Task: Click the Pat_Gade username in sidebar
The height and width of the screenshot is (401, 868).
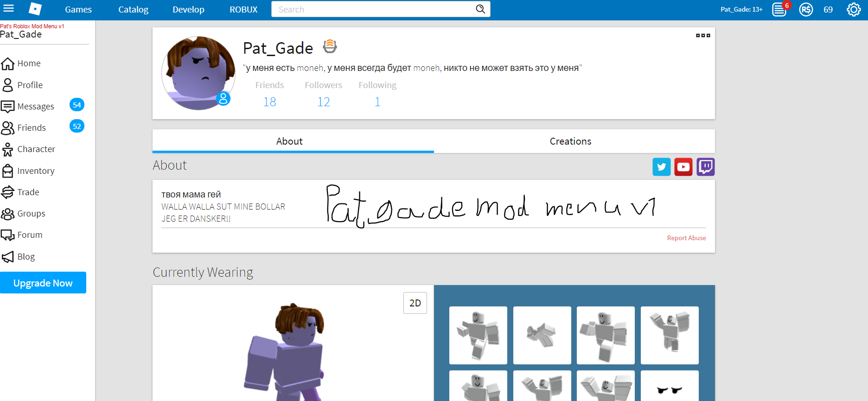Action: pos(21,35)
